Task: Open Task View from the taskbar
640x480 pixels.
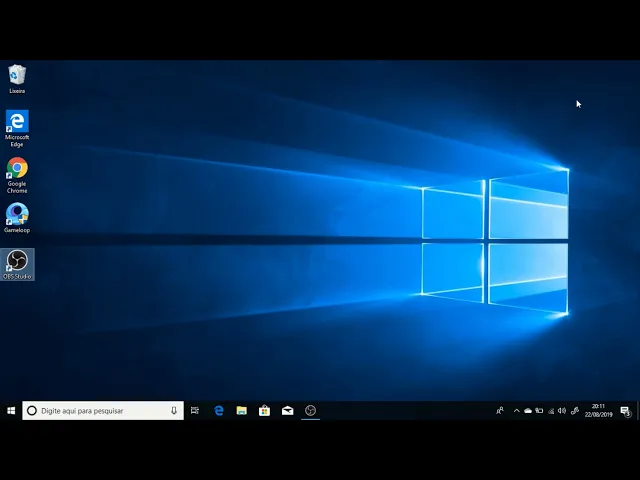Action: 195,411
